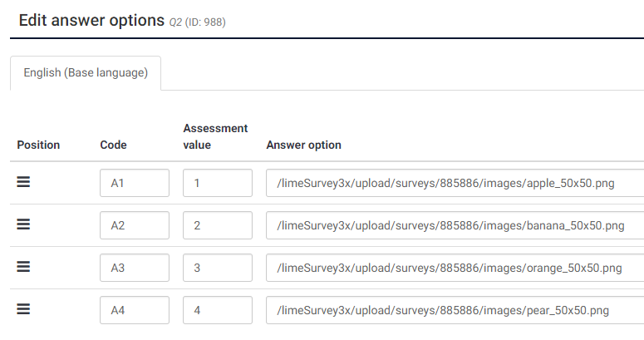Edit the A4 code field
644x340 pixels.
(135, 310)
